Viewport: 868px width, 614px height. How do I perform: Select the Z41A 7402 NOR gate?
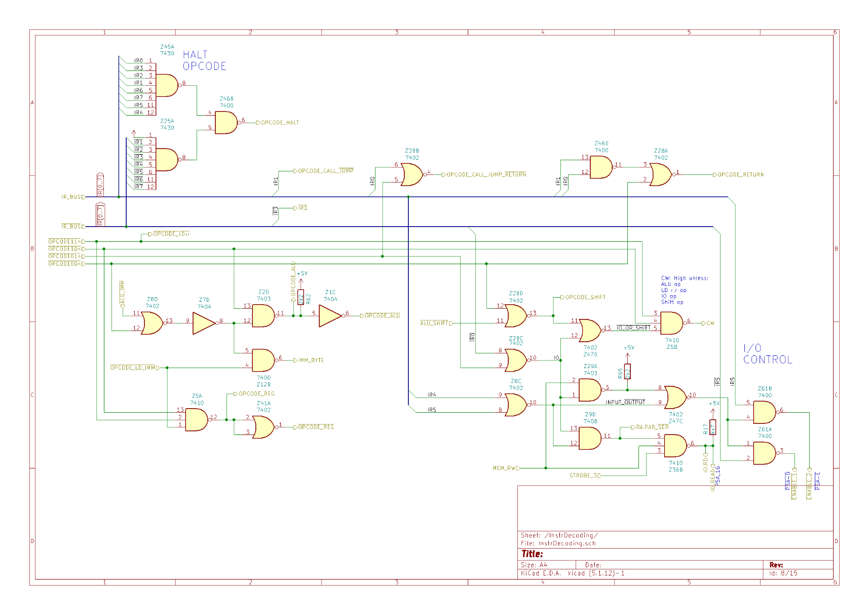click(263, 427)
